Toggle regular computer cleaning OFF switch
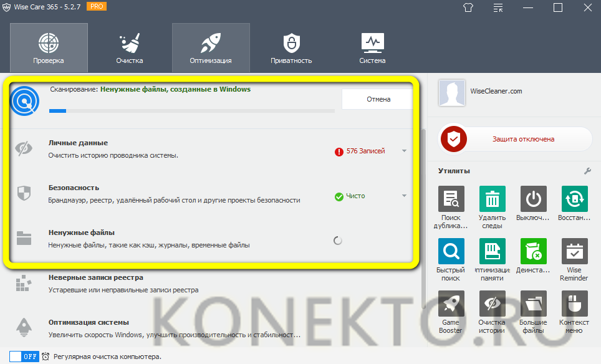 point(24,357)
